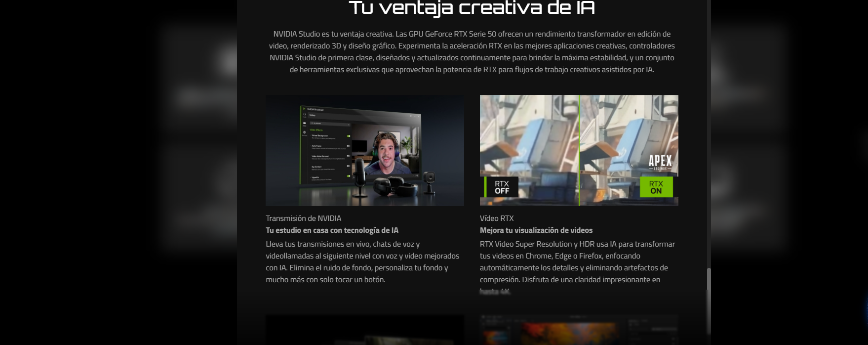
Task: Click the RTX OFF badge
Action: point(501,187)
